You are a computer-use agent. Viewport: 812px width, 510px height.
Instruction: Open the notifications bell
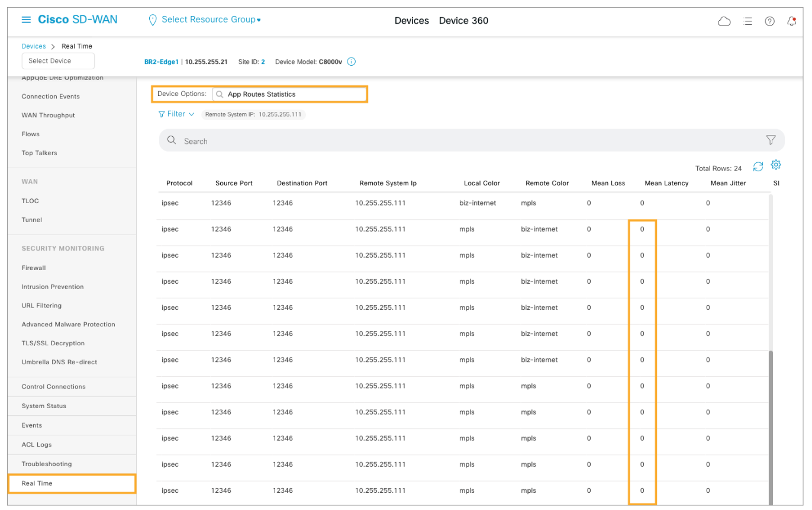[x=792, y=21]
